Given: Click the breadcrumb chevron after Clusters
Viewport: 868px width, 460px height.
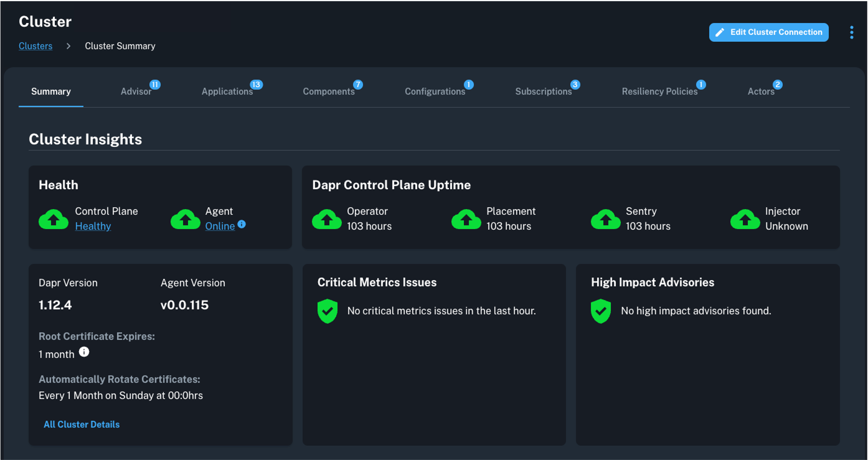Looking at the screenshot, I should point(68,46).
